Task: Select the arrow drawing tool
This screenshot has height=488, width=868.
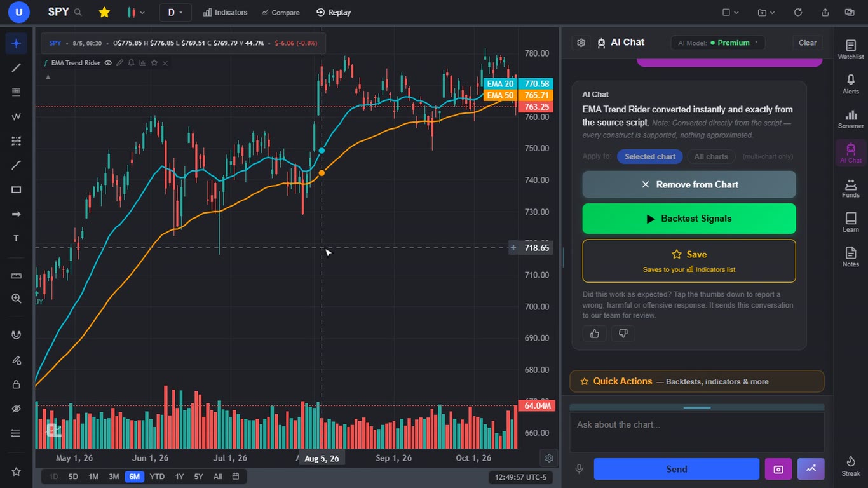Action: 17,214
